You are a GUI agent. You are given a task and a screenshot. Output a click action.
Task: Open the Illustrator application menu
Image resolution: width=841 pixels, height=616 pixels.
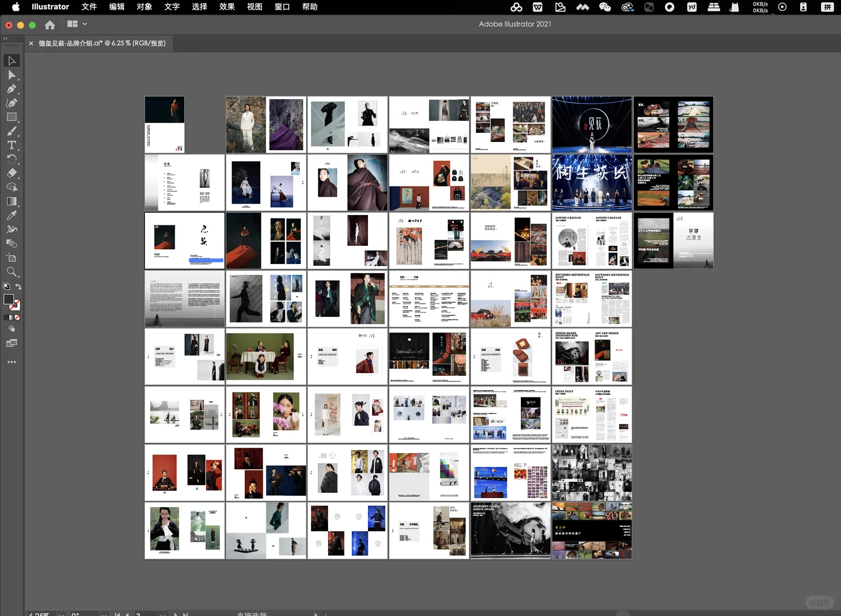point(50,7)
